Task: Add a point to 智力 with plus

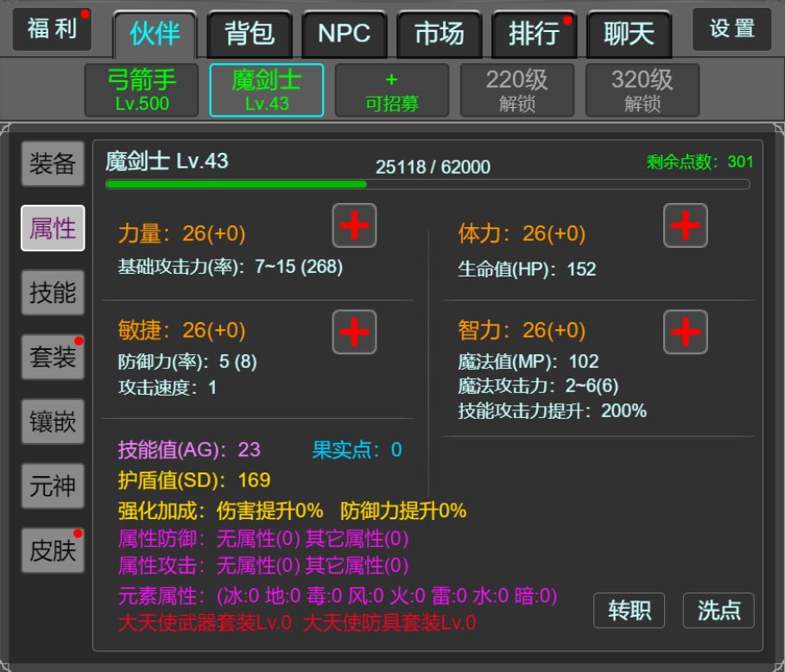Action: (686, 332)
